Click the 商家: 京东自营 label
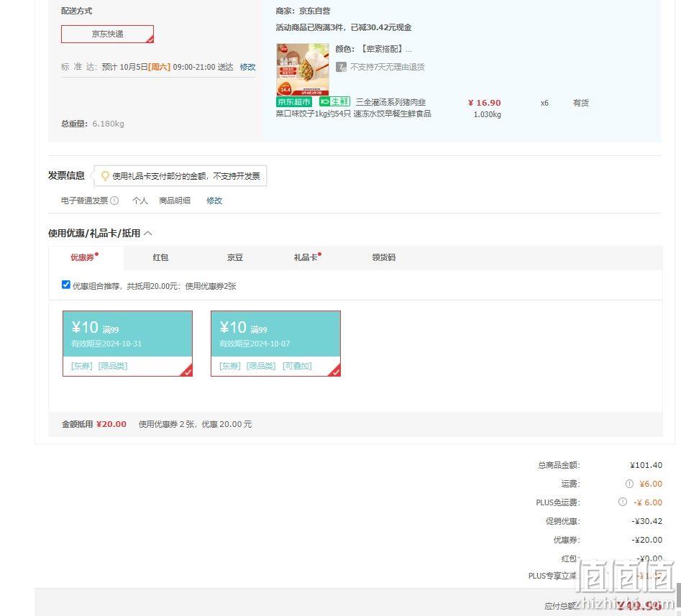The image size is (681, 616). (x=303, y=12)
